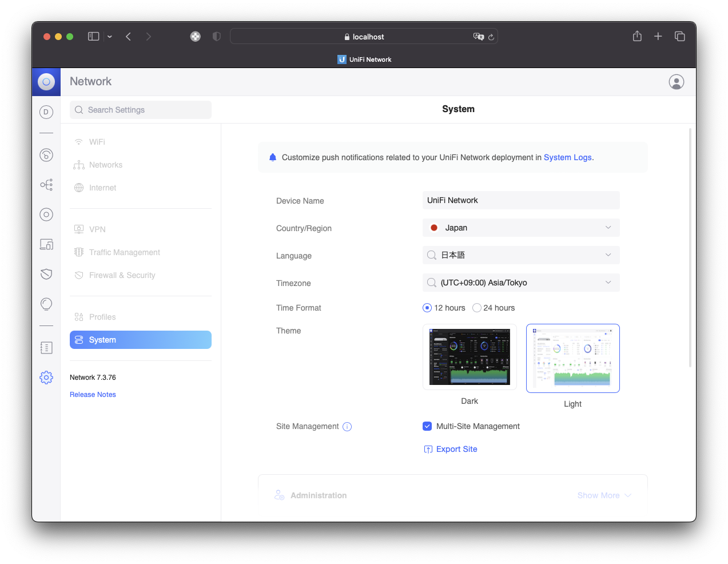Select the 24 hours time format
Viewport: 728px width, 564px height.
[x=477, y=308]
